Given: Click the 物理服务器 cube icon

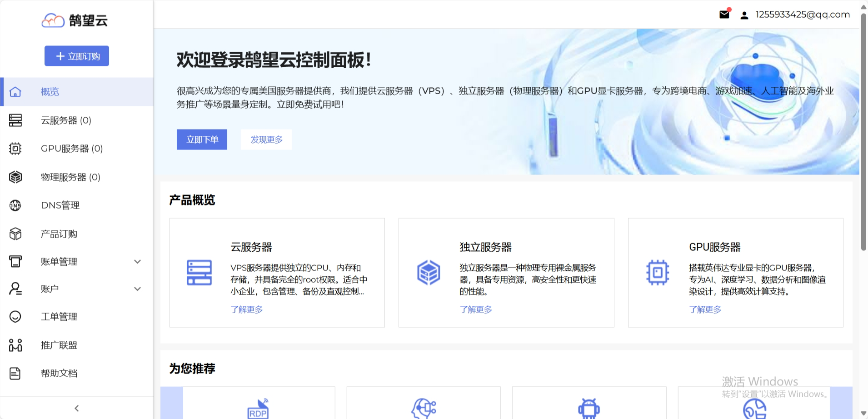Looking at the screenshot, I should point(15,177).
